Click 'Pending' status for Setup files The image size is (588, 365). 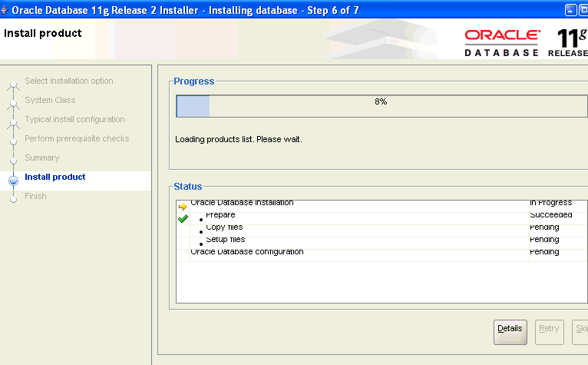[544, 240]
